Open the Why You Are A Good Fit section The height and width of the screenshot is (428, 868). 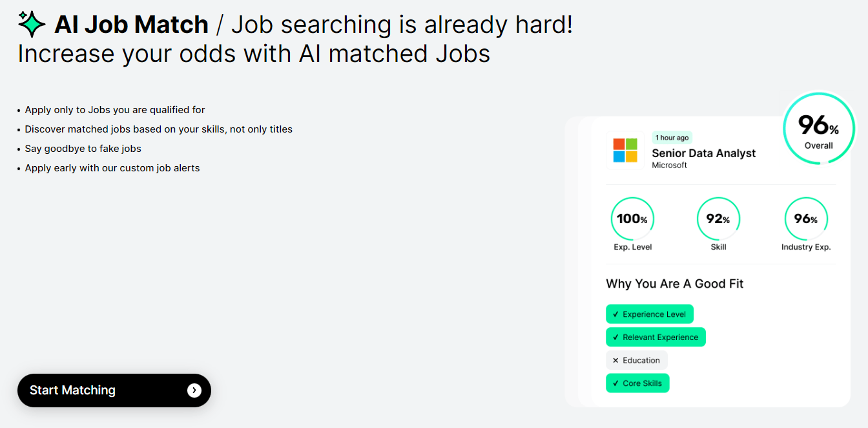point(674,284)
